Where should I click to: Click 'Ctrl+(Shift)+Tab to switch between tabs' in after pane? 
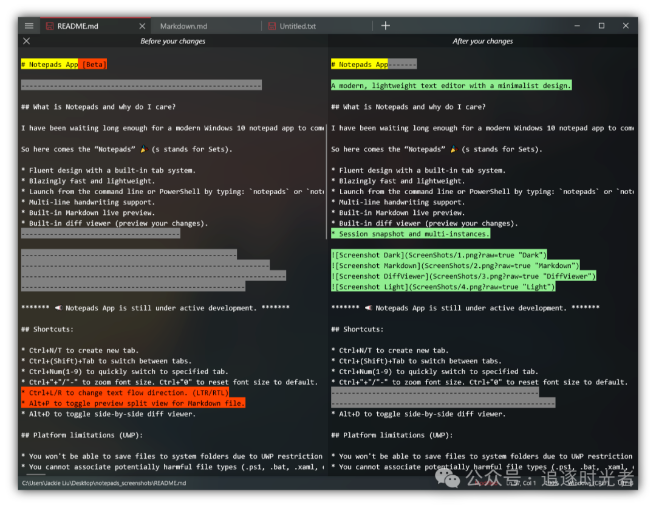click(417, 361)
